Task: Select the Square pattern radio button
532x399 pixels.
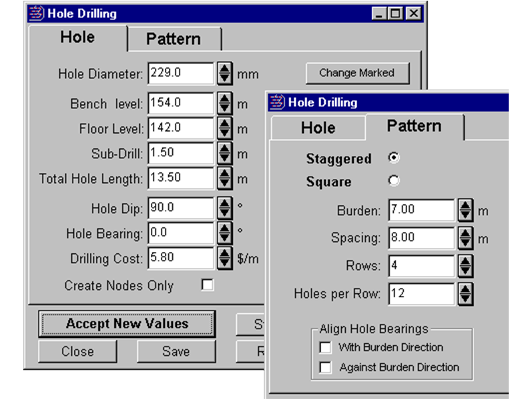Action: click(394, 181)
